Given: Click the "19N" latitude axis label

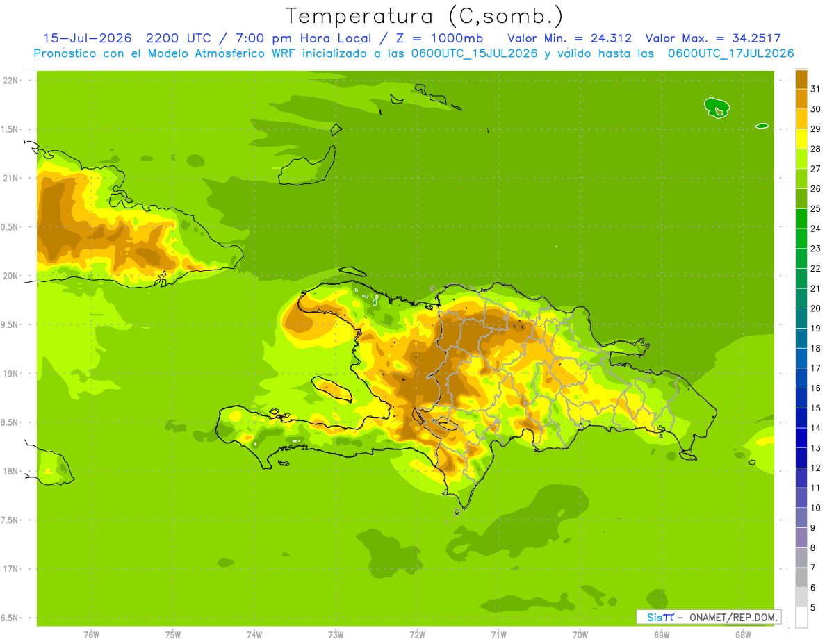Looking at the screenshot, I should click(x=10, y=373).
